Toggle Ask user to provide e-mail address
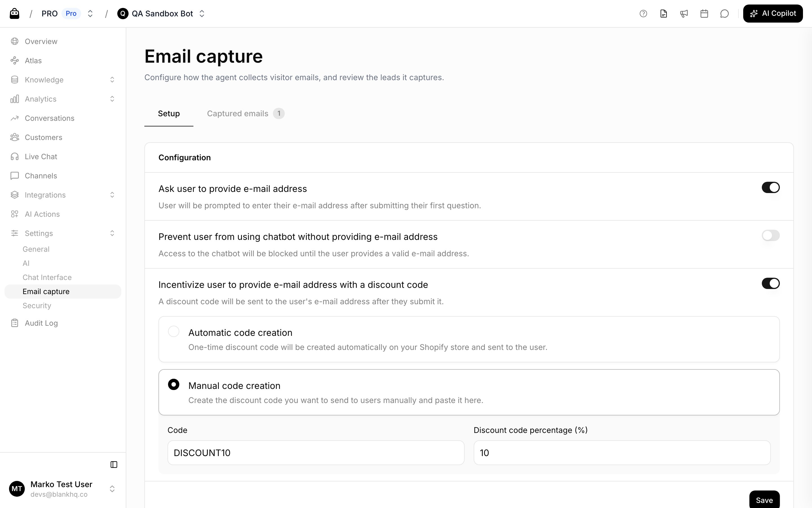 (x=770, y=187)
